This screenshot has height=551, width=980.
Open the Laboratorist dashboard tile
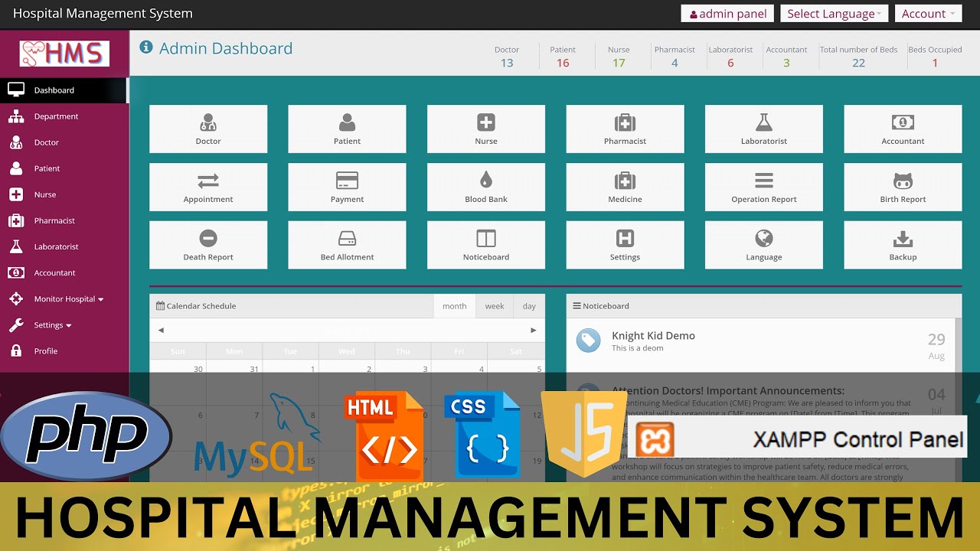pyautogui.click(x=764, y=129)
